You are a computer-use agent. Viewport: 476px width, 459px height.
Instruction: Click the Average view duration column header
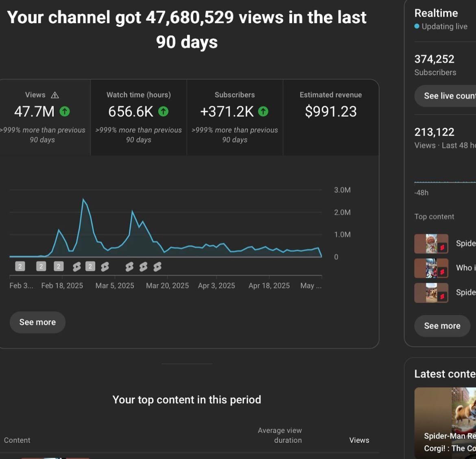280,435
